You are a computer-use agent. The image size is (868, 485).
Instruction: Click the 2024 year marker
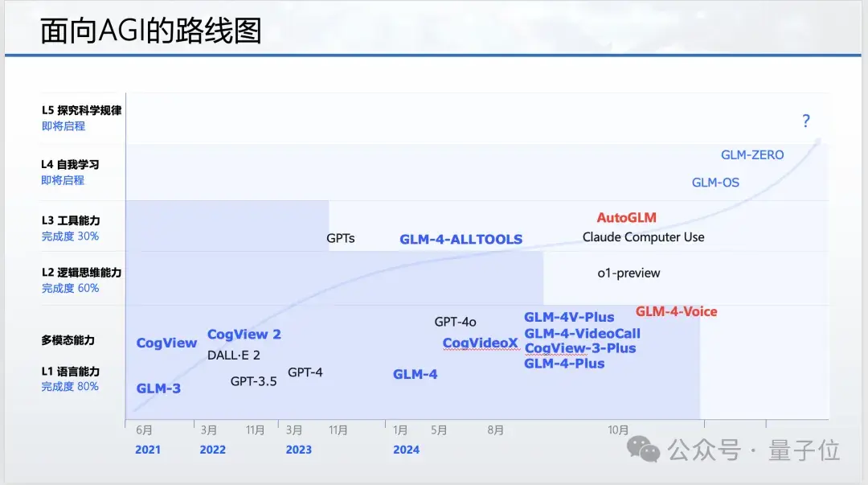(x=406, y=450)
